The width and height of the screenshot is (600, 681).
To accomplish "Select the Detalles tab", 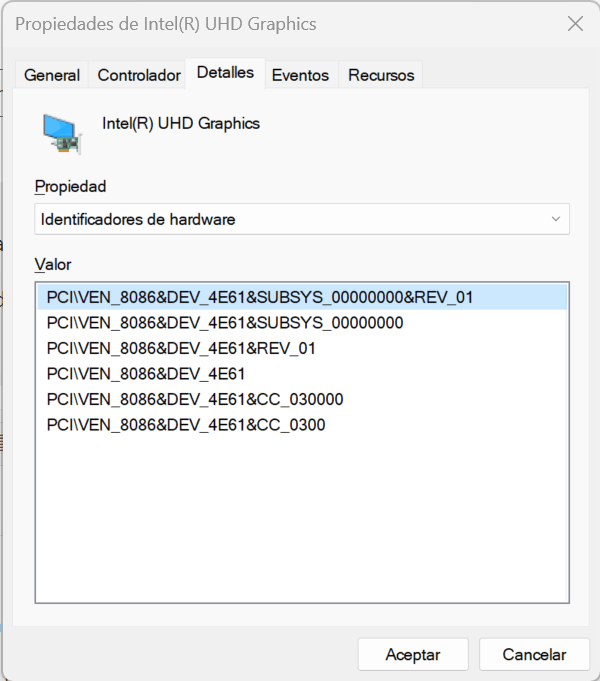I will (x=225, y=73).
